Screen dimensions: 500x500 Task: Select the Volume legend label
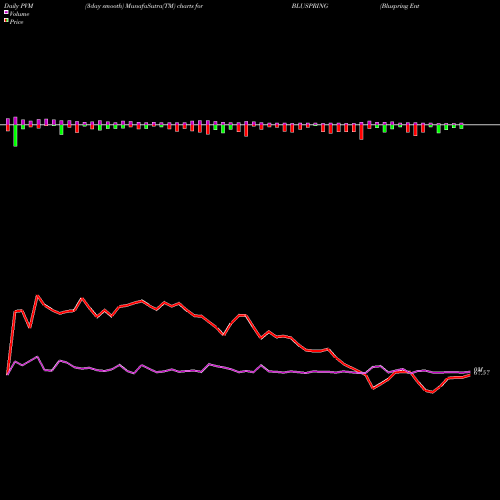click(19, 14)
